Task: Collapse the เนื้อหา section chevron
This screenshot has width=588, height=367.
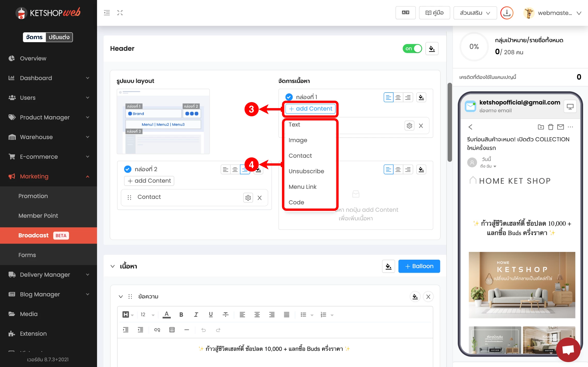Action: (x=112, y=266)
